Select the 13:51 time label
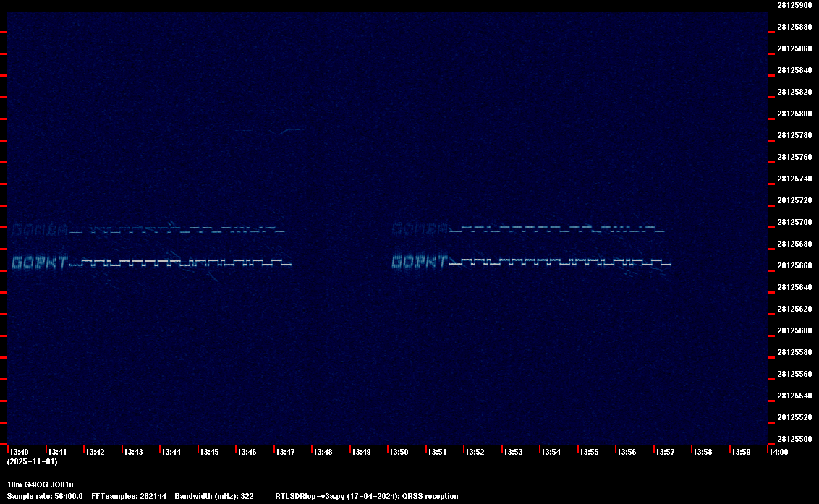819x504 pixels. [437, 452]
